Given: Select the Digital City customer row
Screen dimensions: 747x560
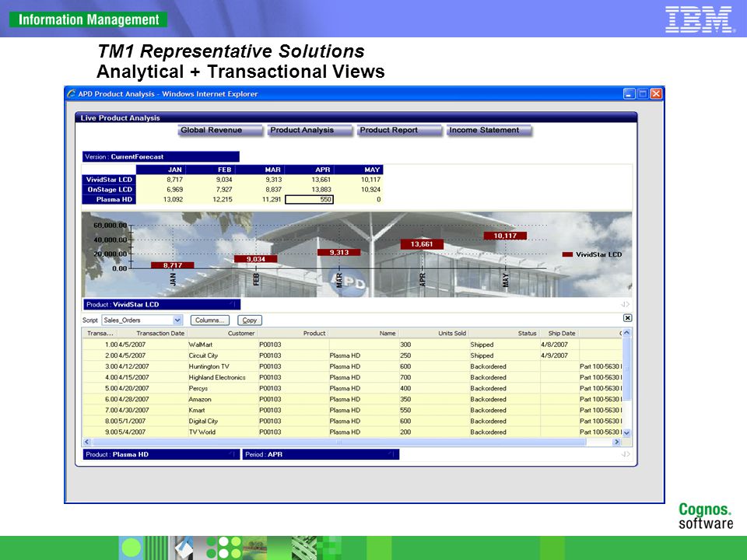Looking at the screenshot, I should tap(352, 422).
